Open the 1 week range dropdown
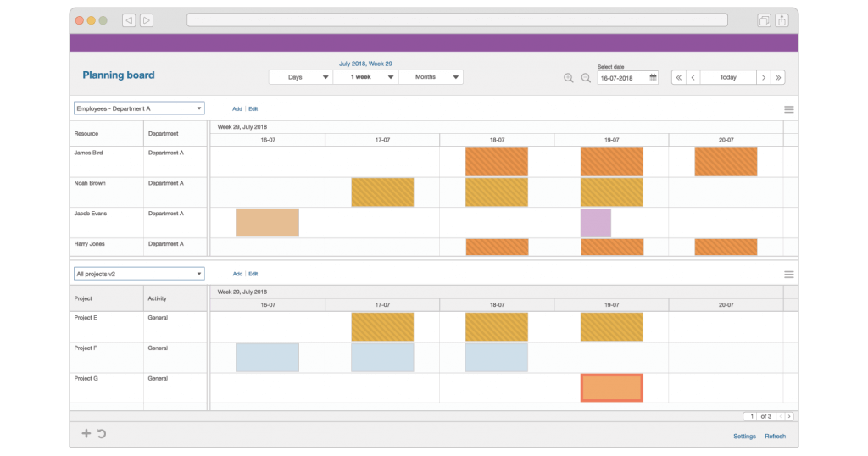The height and width of the screenshot is (456, 868). tap(365, 77)
